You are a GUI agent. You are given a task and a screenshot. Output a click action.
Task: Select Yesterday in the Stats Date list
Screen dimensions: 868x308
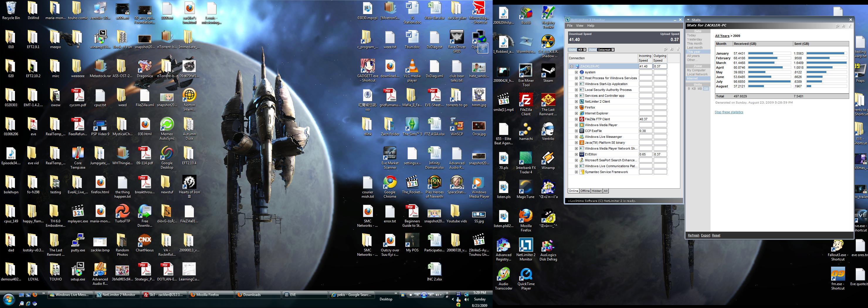(x=694, y=39)
